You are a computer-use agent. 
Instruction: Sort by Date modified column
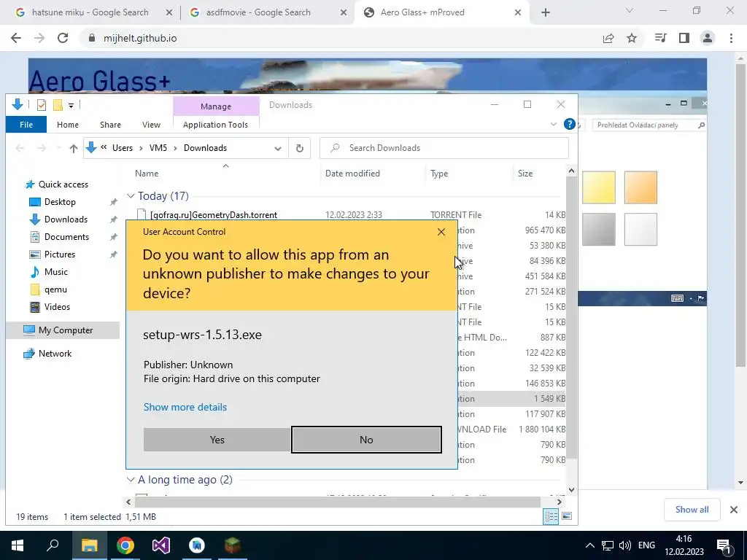pyautogui.click(x=352, y=174)
